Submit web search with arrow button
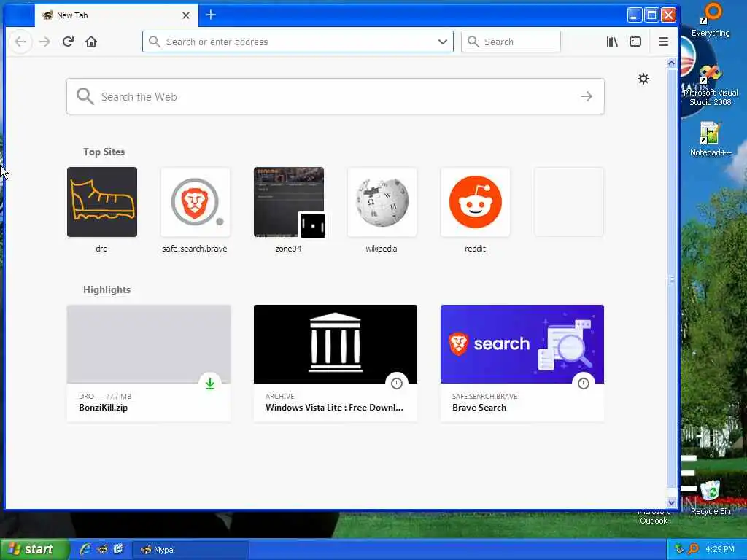The image size is (747, 560). pyautogui.click(x=587, y=97)
